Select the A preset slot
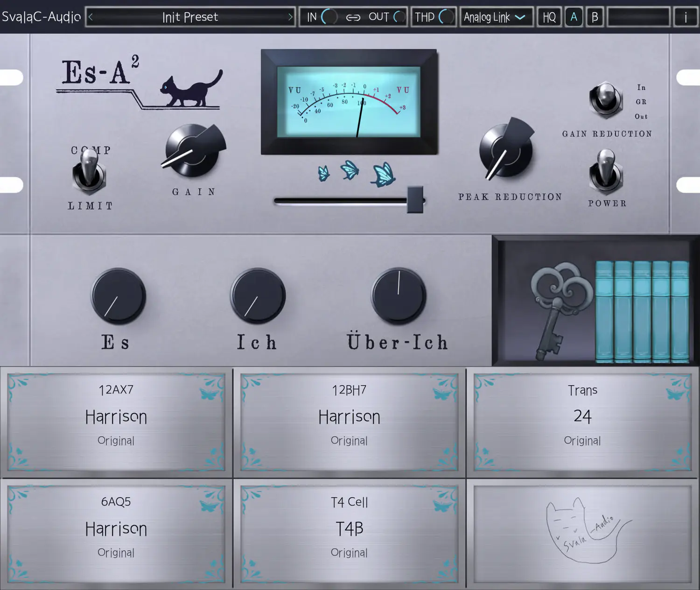Screen dimensions: 700x590 (x=574, y=17)
